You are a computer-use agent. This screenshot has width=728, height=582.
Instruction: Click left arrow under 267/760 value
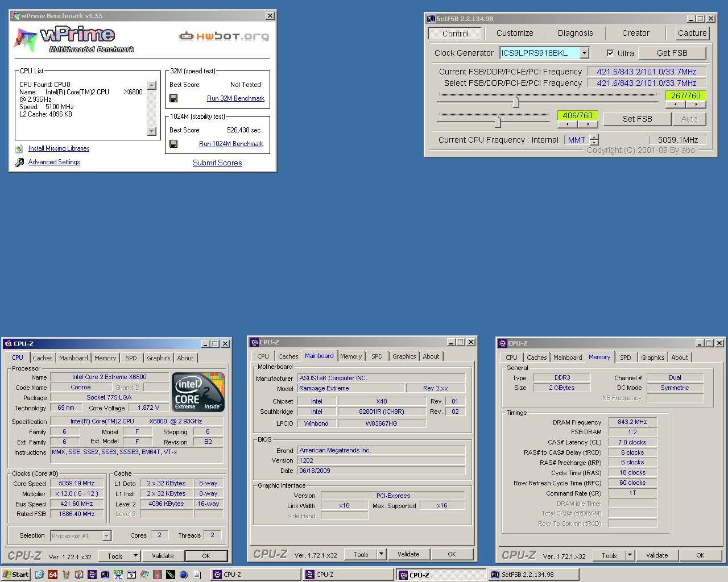coord(676,105)
